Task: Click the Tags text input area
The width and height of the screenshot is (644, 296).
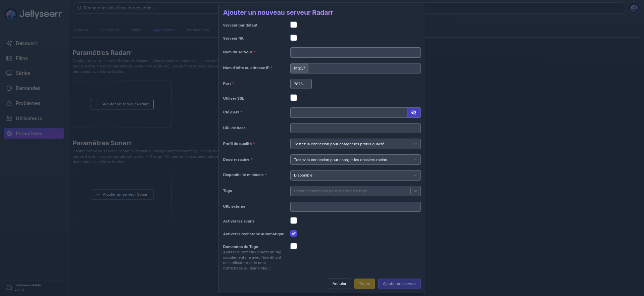Action: tap(350, 191)
